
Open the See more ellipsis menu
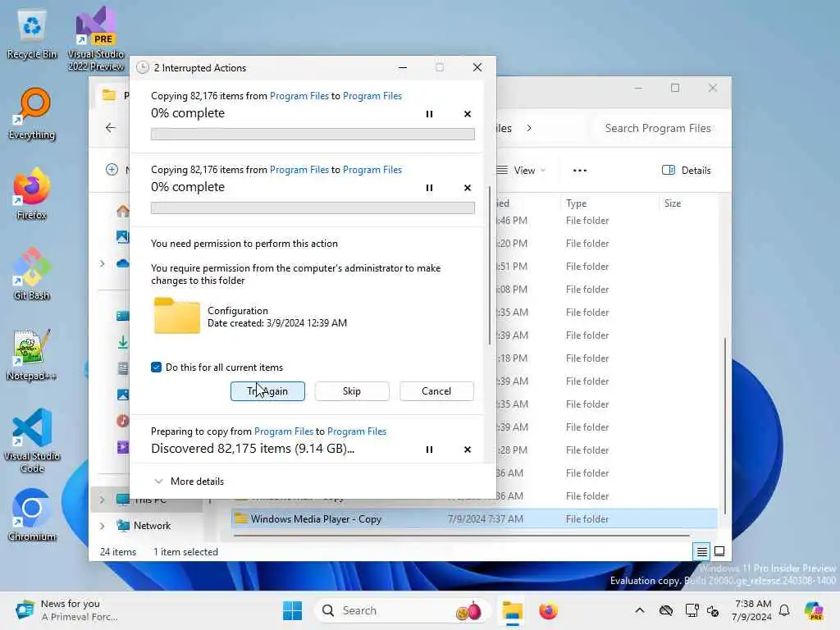tap(580, 171)
